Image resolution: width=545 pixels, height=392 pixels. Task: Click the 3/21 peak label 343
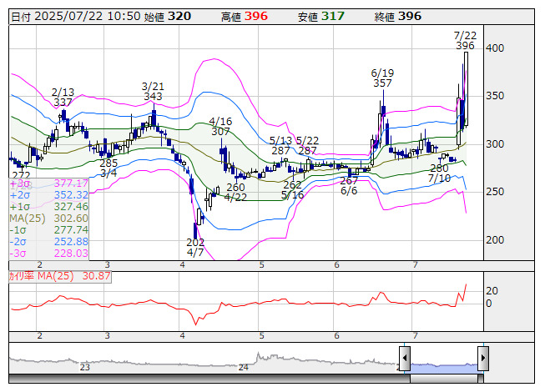click(153, 97)
